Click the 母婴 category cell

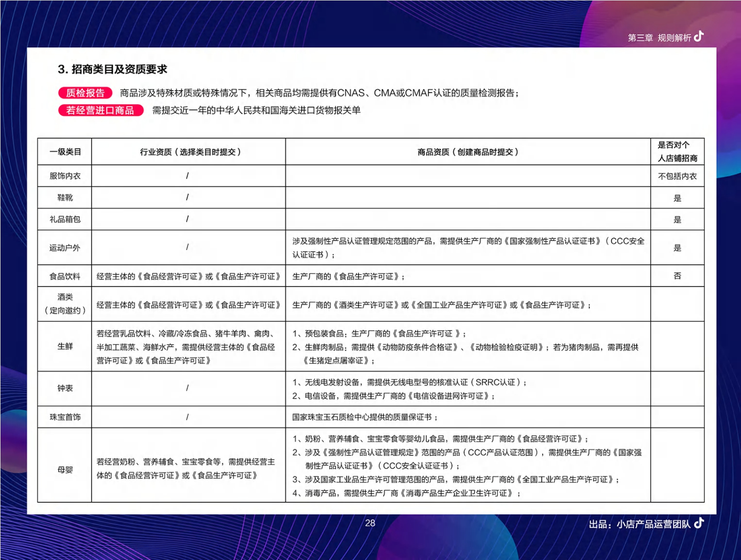coord(65,470)
